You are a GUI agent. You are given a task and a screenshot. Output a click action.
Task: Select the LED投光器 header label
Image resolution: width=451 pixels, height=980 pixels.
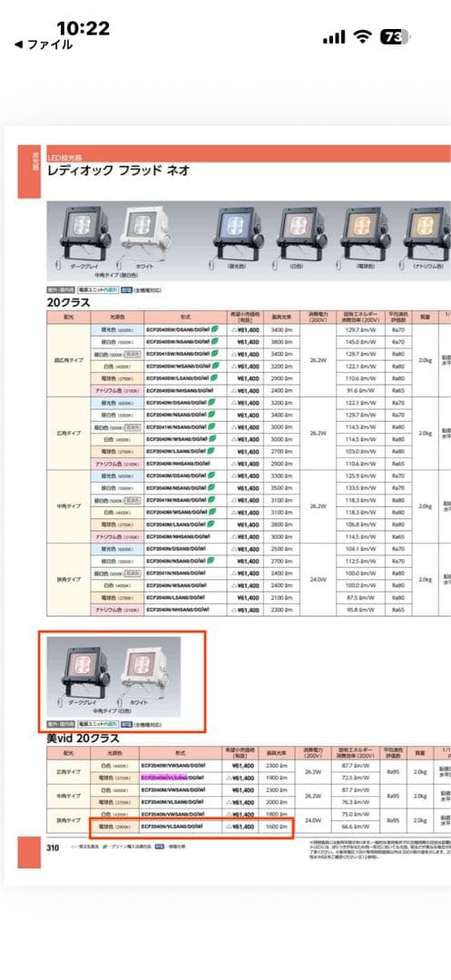pos(65,158)
